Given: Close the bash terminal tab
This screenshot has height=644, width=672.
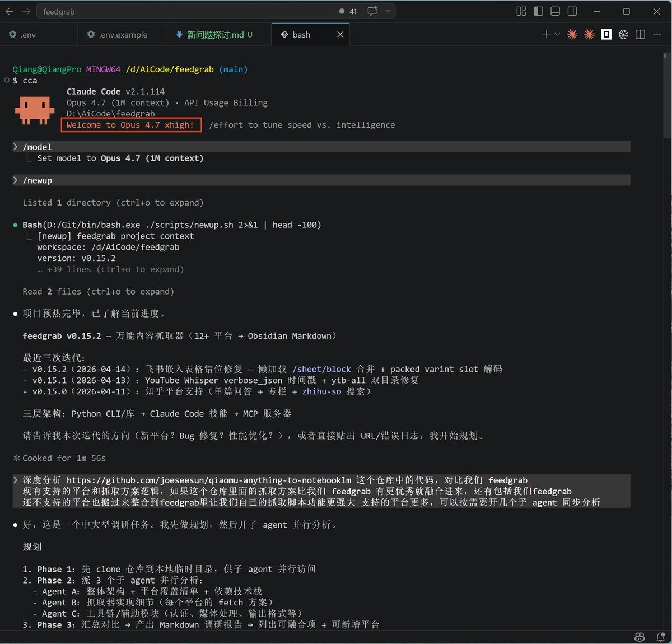Looking at the screenshot, I should [x=340, y=35].
